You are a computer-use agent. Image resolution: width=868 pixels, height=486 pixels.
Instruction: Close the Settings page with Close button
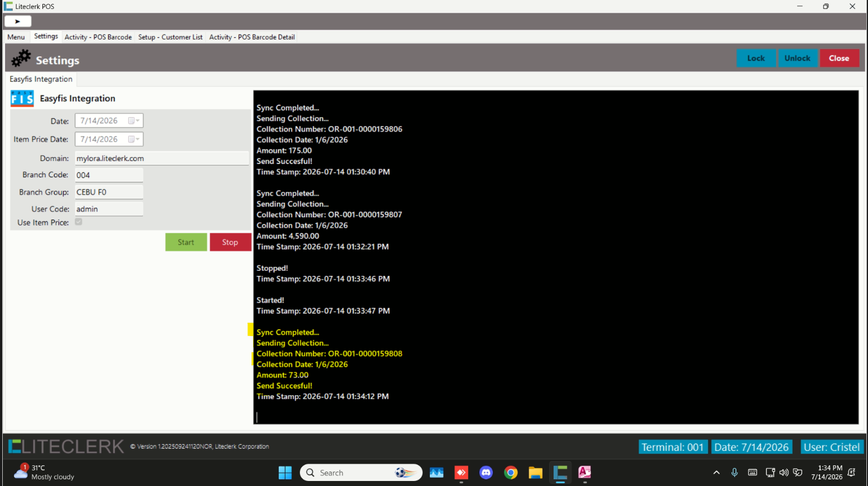pos(839,58)
